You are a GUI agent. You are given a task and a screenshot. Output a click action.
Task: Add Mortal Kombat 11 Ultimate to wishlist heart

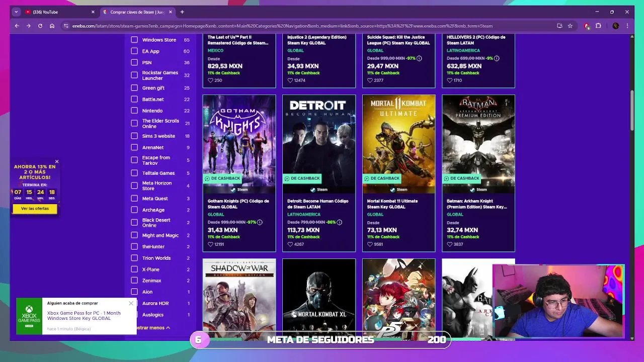click(370, 244)
